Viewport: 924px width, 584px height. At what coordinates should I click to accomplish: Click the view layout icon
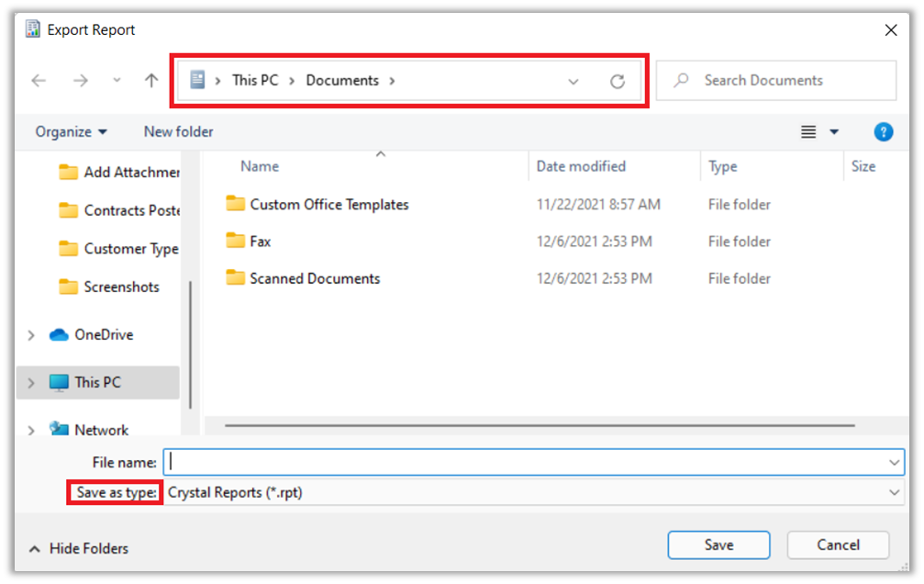coord(808,132)
